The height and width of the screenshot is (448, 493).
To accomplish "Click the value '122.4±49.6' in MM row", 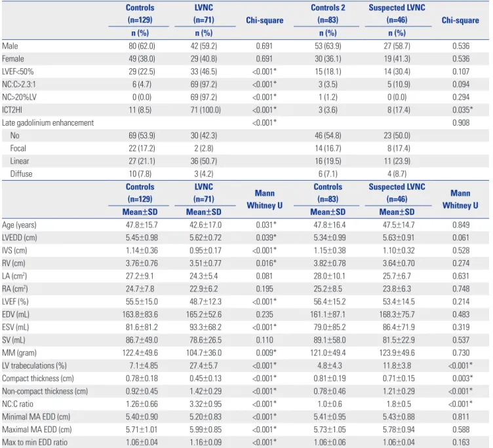I will 140,353.
